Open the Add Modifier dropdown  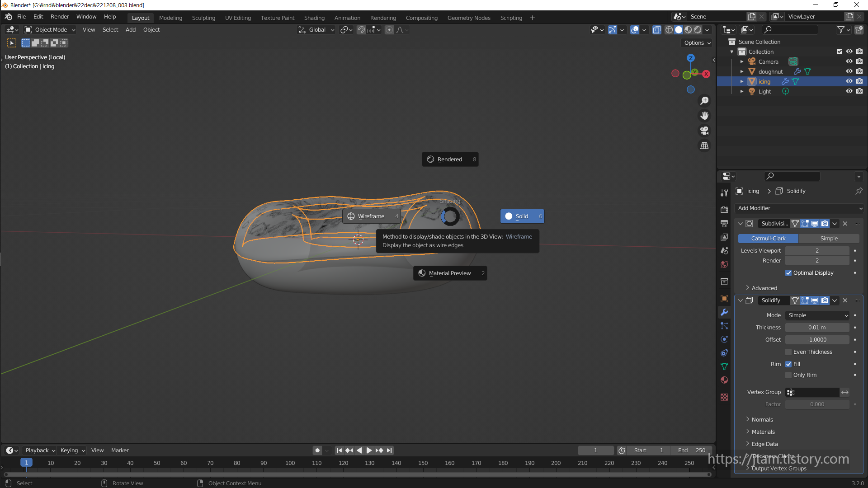tap(799, 208)
